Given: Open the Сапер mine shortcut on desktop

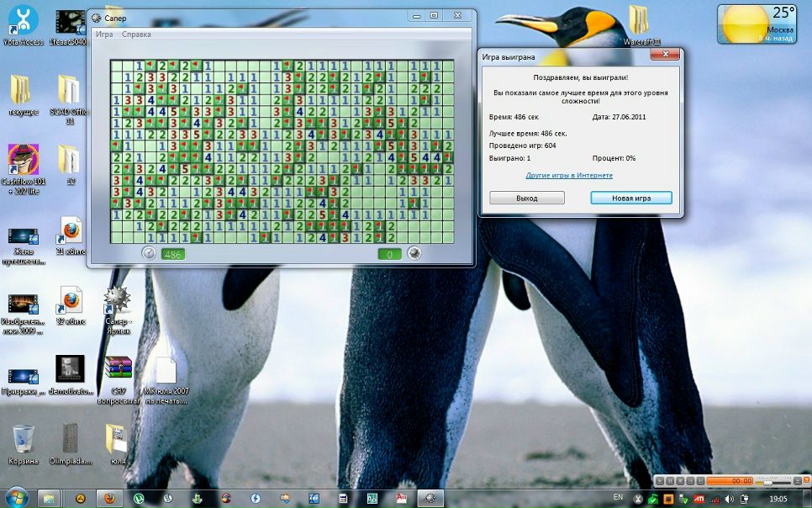Looking at the screenshot, I should pos(116,299).
